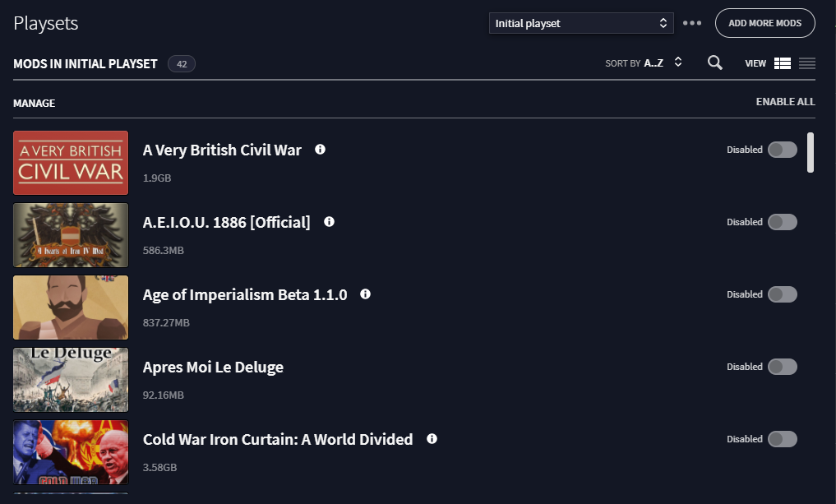Open the Initial playset dropdown
The height and width of the screenshot is (504, 836).
581,23
